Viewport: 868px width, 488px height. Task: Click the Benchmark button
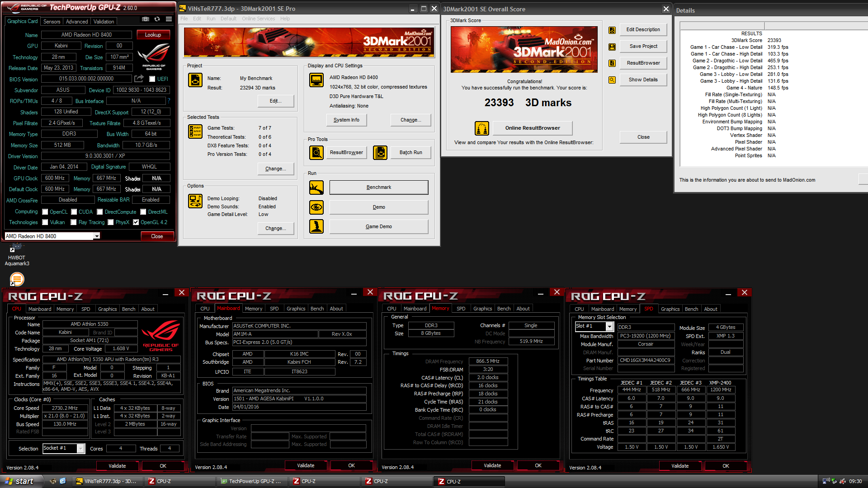(379, 188)
